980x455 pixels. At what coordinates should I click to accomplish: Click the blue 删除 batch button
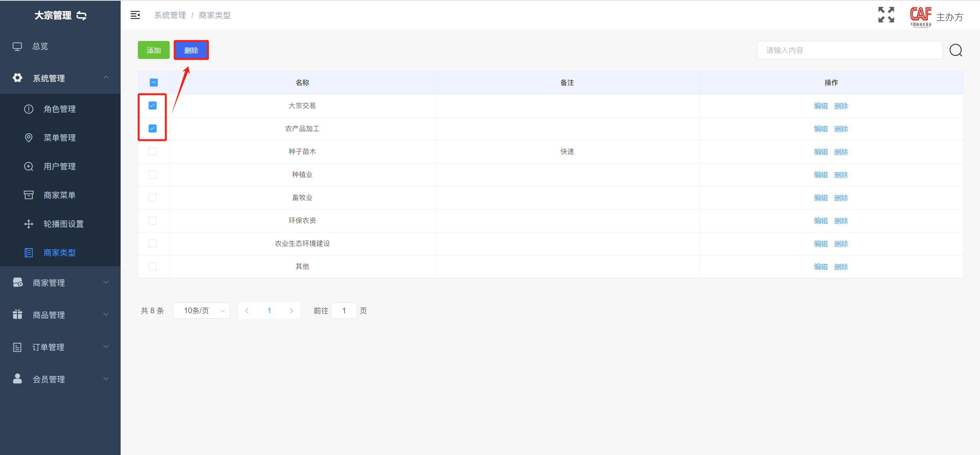pyautogui.click(x=191, y=50)
